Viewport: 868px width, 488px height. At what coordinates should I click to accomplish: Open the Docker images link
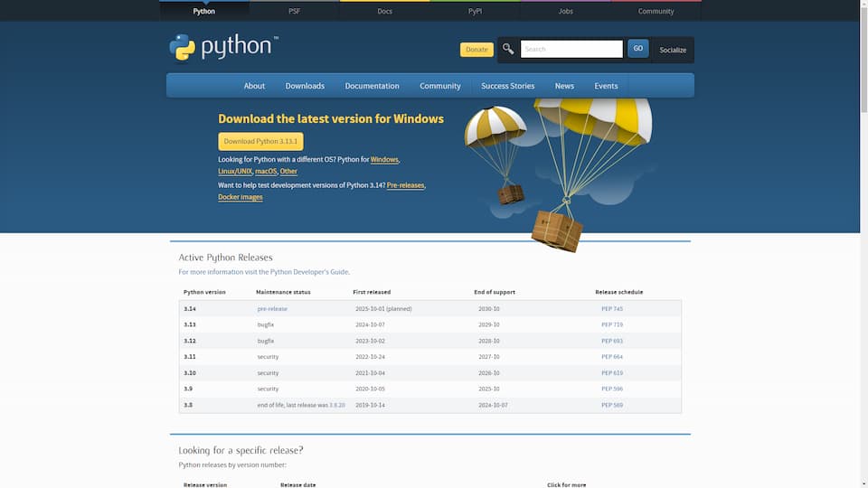pos(241,197)
